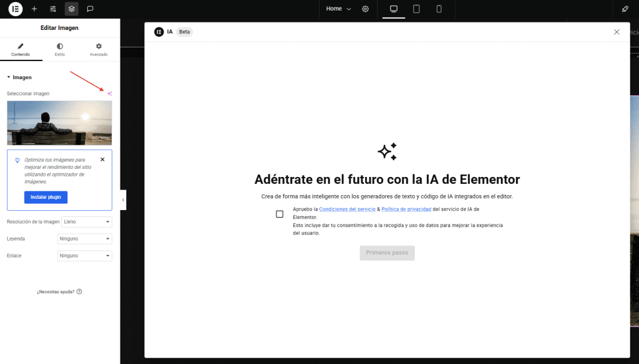Image resolution: width=639 pixels, height=364 pixels.
Task: Click the selected image thumbnail preview
Action: (x=59, y=123)
